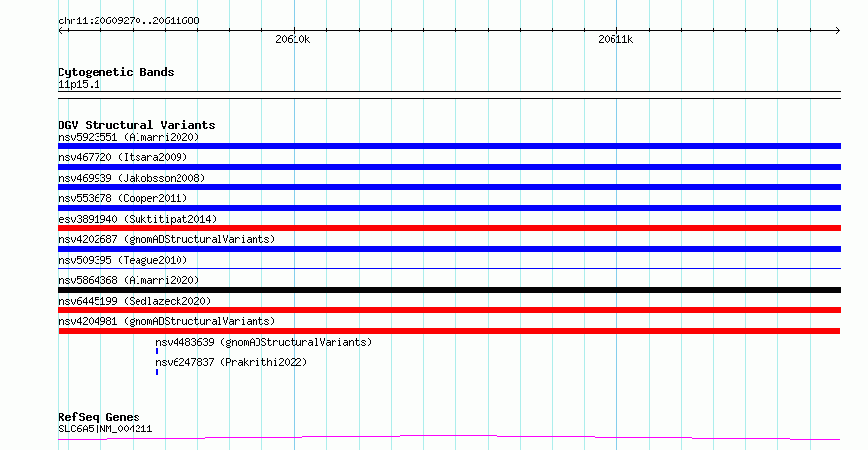Screen dimensions: 868x450
Task: Click the red bar under nsv4204981
Action: point(449,331)
